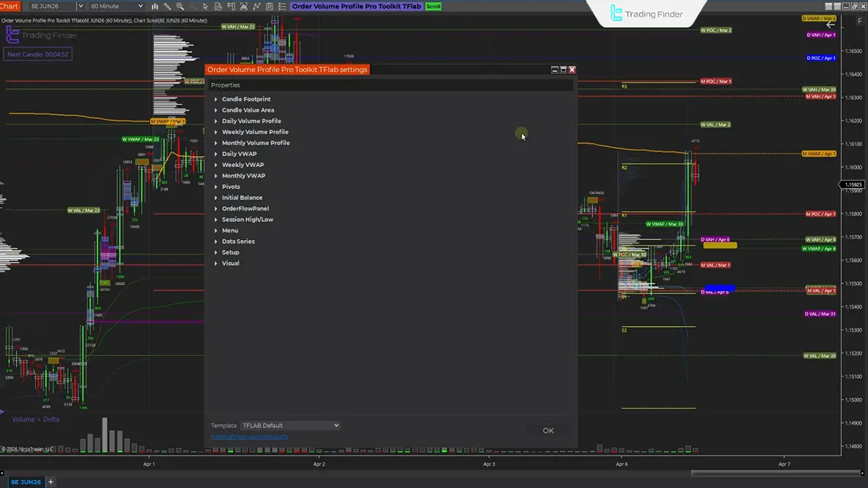This screenshot has height=488, width=868.
Task: Activate the zoom-in magnifier tool
Action: 180,6
